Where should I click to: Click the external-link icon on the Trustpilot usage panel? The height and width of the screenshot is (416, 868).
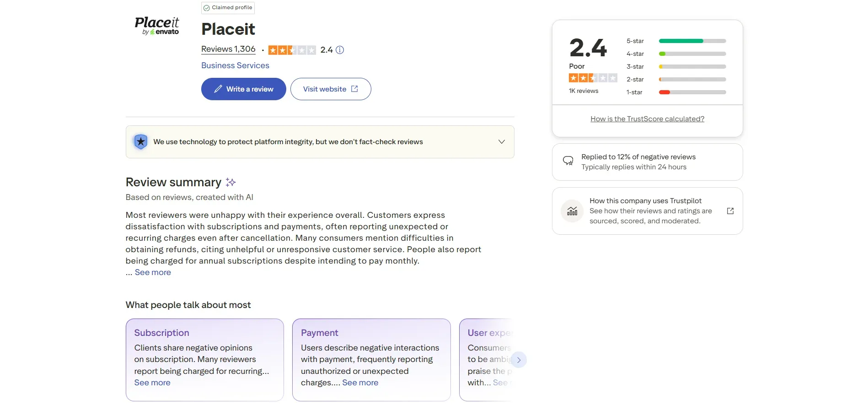point(730,211)
